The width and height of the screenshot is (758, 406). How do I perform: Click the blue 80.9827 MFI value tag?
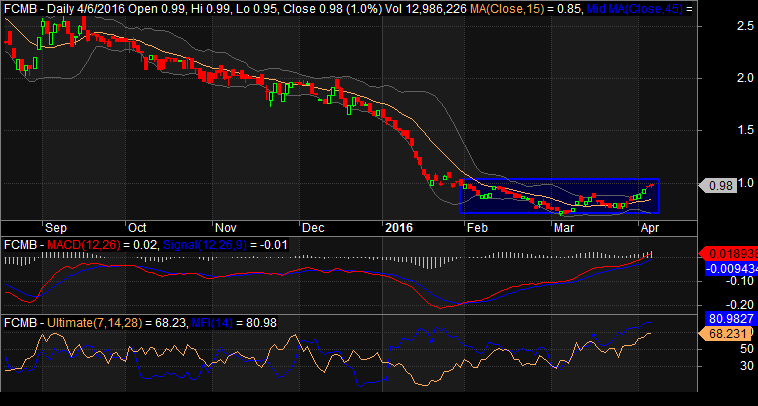(731, 319)
